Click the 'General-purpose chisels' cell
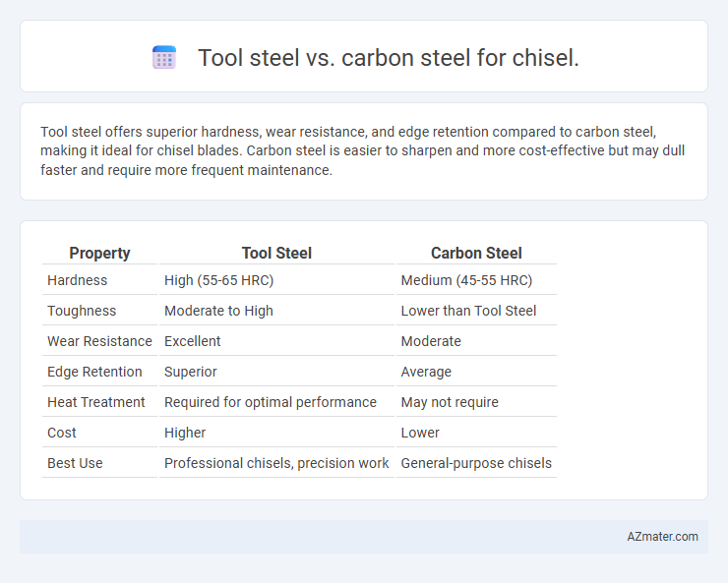This screenshot has height=583, width=728. tap(476, 463)
